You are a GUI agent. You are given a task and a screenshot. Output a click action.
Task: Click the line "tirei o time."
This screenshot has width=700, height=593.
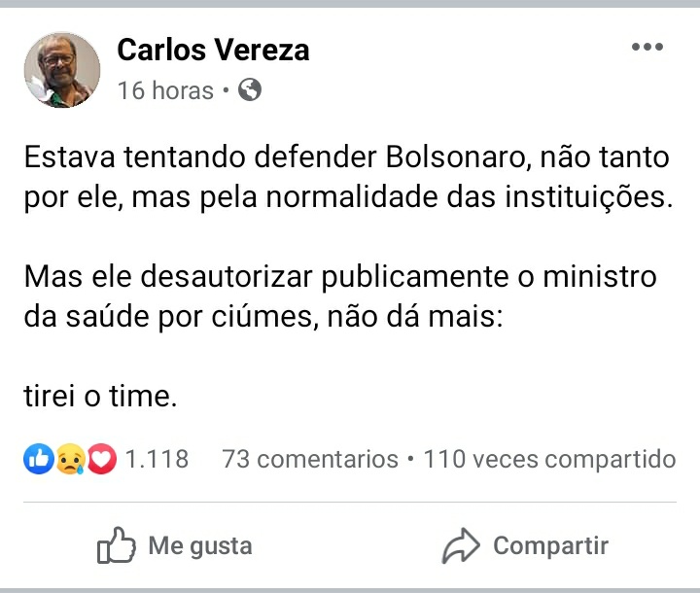[101, 397]
